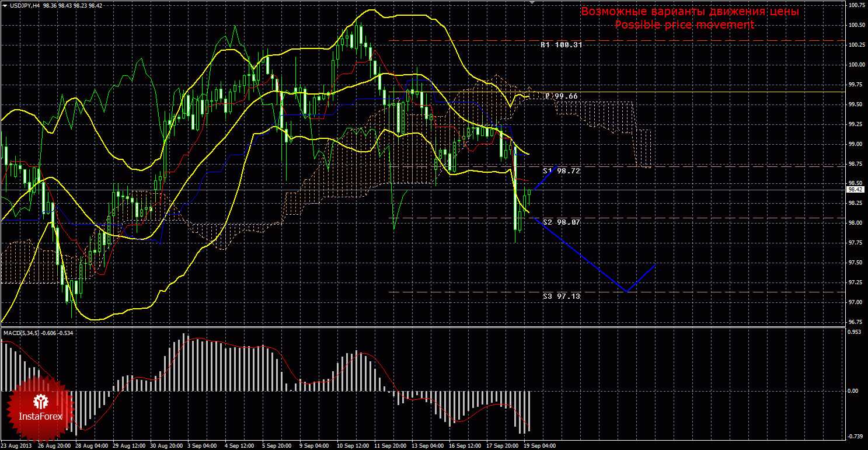Click the 99.25 price scale value

(855, 124)
